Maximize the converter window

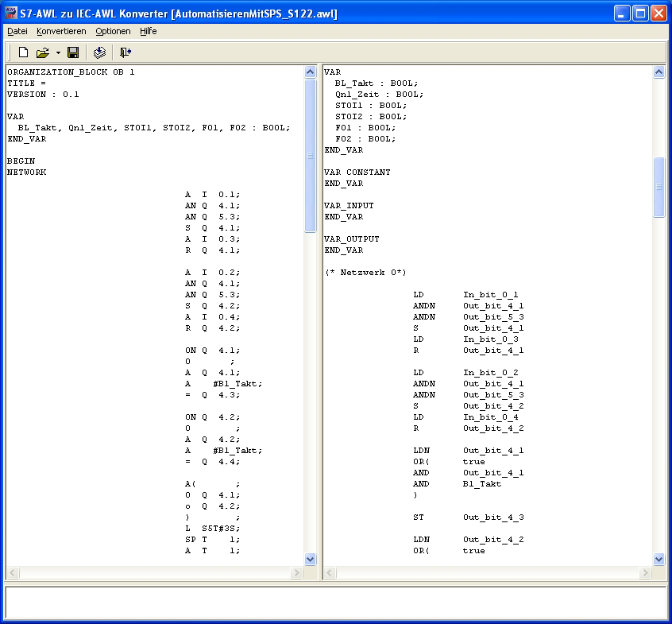640,13
